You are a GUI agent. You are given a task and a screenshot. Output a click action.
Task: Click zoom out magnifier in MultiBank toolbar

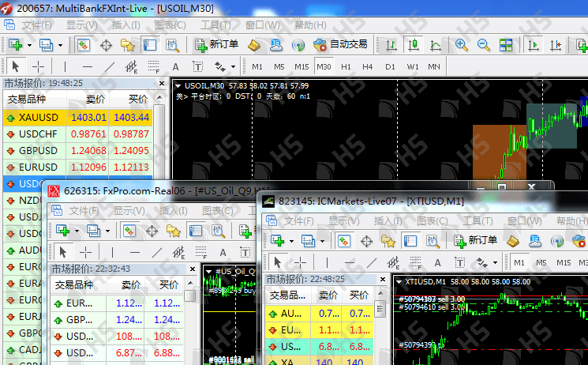coord(483,46)
